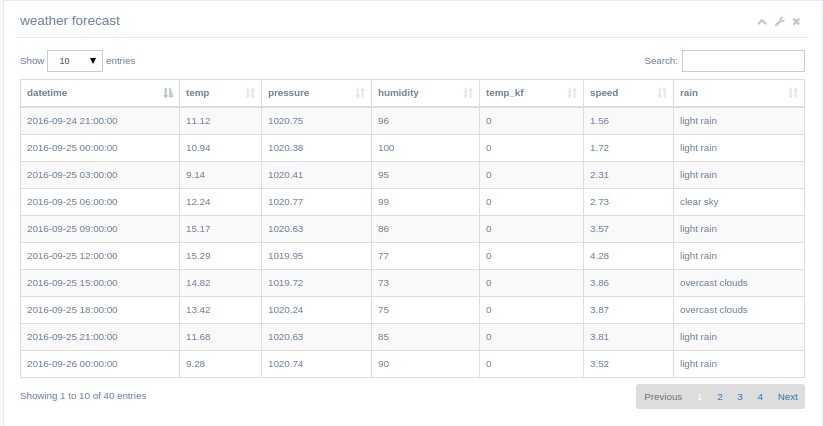Click temp value 10.94
Image resolution: width=823 pixels, height=426 pixels.
click(198, 148)
